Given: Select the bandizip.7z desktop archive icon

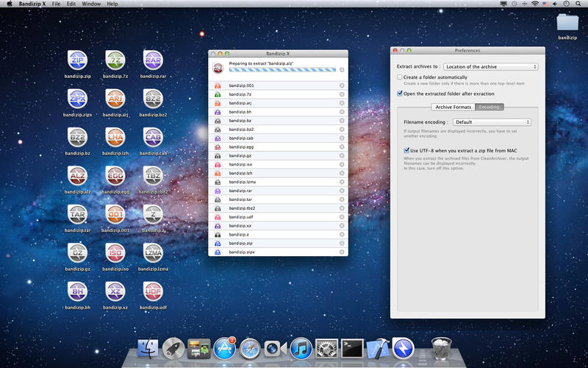Looking at the screenshot, I should 115,60.
